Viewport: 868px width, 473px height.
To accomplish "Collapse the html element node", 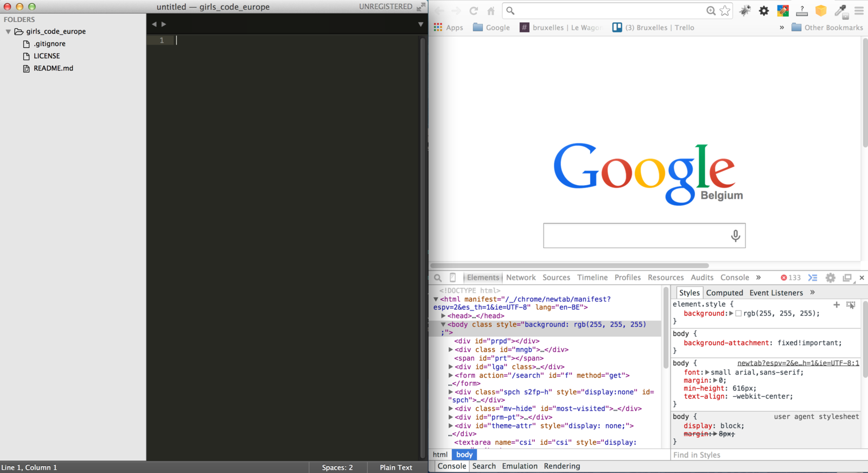I will 436,299.
